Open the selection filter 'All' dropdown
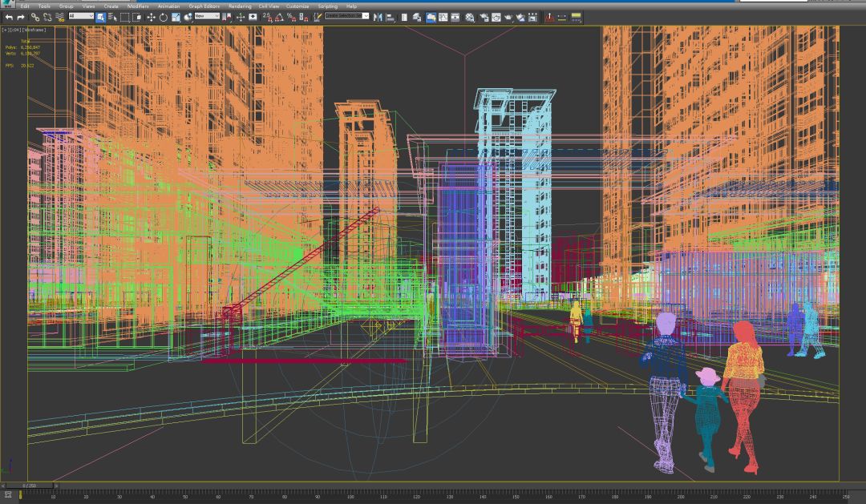The width and height of the screenshot is (866, 504). [x=81, y=16]
